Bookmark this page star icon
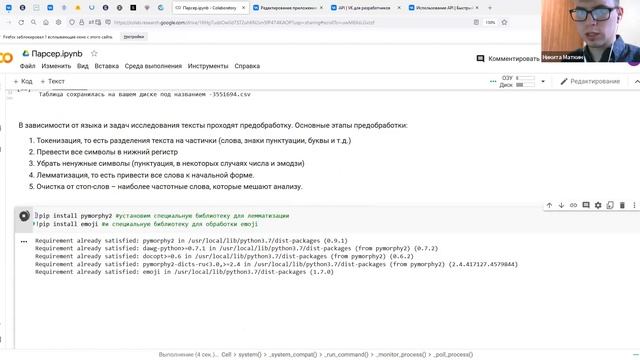This screenshot has width=640, height=360. pyautogui.click(x=504, y=22)
